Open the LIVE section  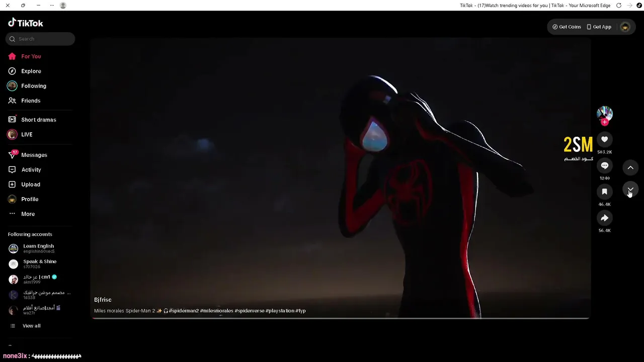27,134
